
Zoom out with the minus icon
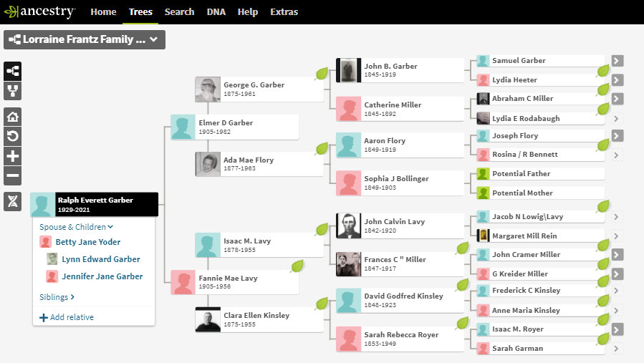[x=13, y=176]
